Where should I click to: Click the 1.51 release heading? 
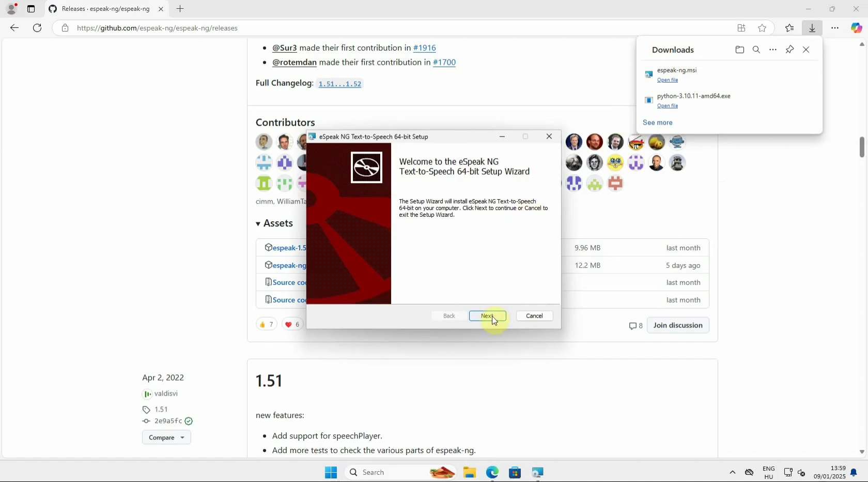(x=269, y=381)
